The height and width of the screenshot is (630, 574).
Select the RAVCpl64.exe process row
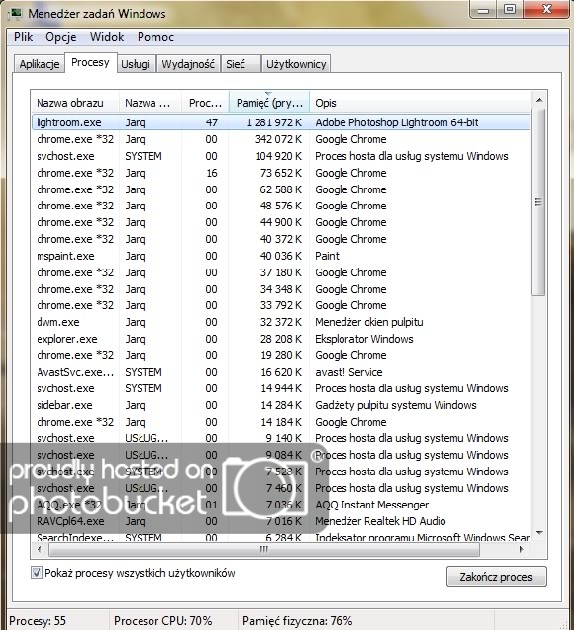[x=281, y=521]
